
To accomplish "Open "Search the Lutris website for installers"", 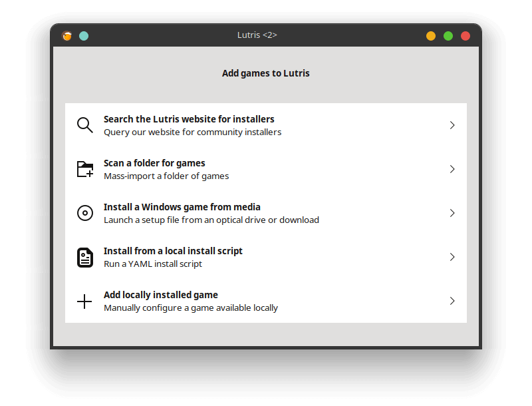I will click(x=265, y=125).
